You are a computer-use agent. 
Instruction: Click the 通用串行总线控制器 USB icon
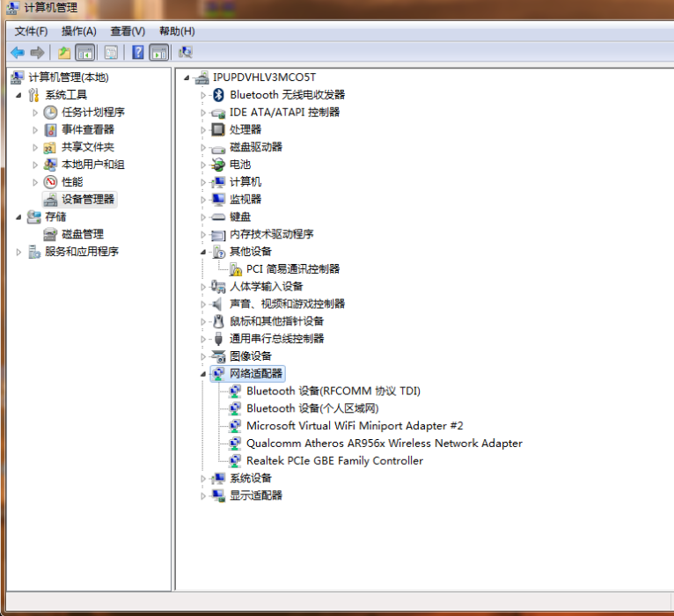coord(218,339)
